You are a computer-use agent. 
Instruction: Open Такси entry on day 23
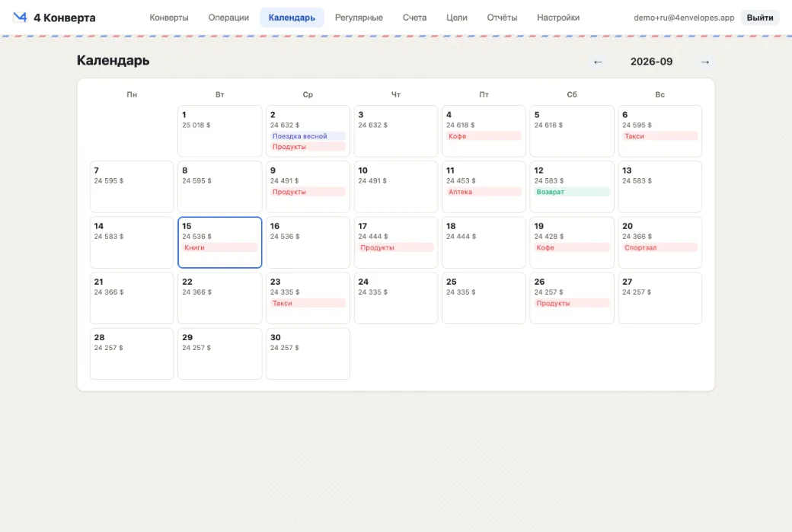point(308,303)
